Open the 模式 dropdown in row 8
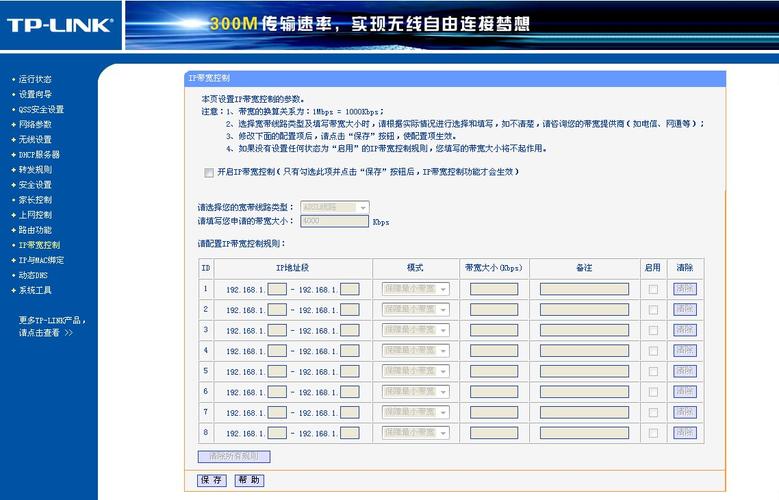 415,433
